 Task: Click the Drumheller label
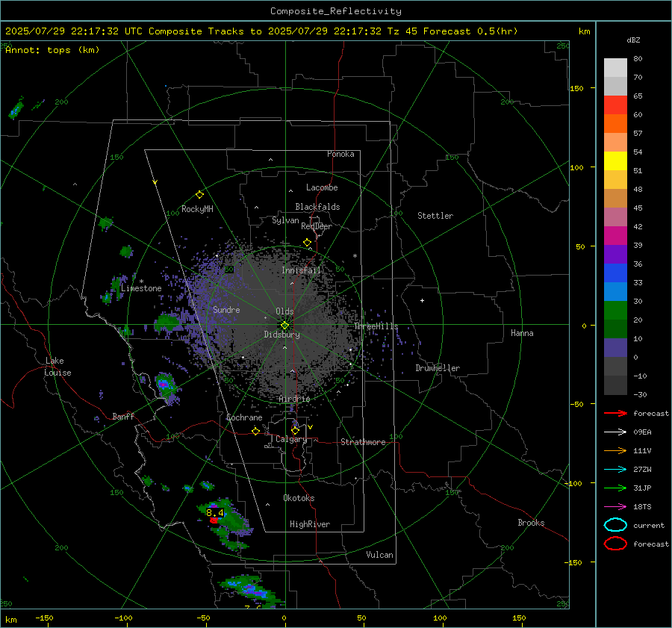coord(438,368)
